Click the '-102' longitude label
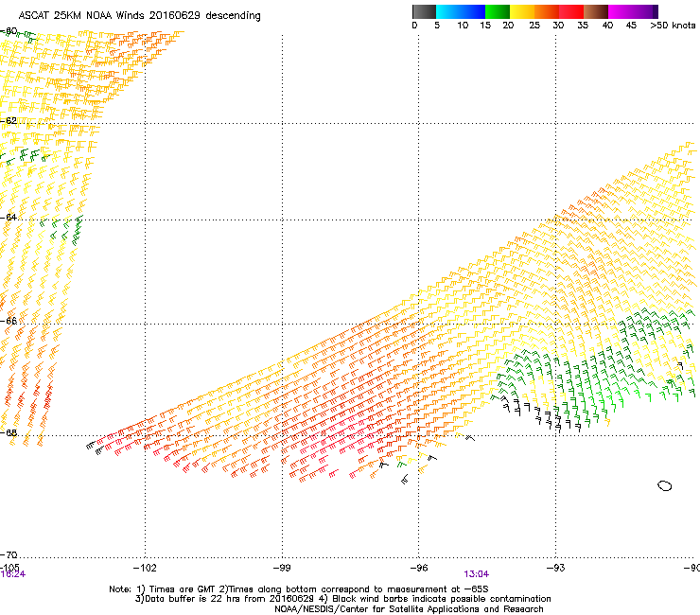Image resolution: width=700 pixels, height=615 pixels. click(145, 568)
